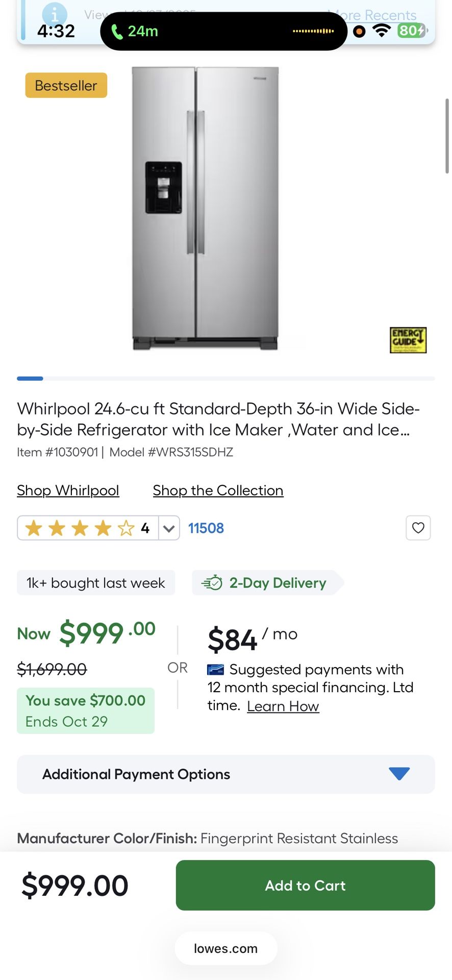Tap the credit card financing icon
Screen dimensions: 452x980
215,669
